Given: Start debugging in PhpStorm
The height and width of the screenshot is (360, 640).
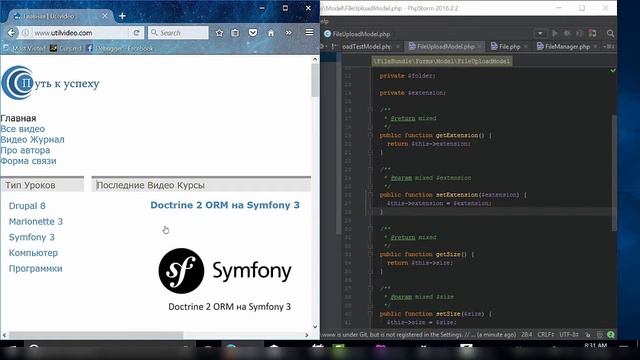Looking at the screenshot, I should point(567,33).
